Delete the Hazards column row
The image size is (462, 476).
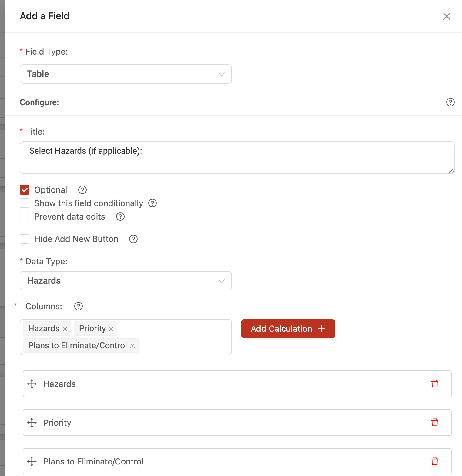(435, 384)
